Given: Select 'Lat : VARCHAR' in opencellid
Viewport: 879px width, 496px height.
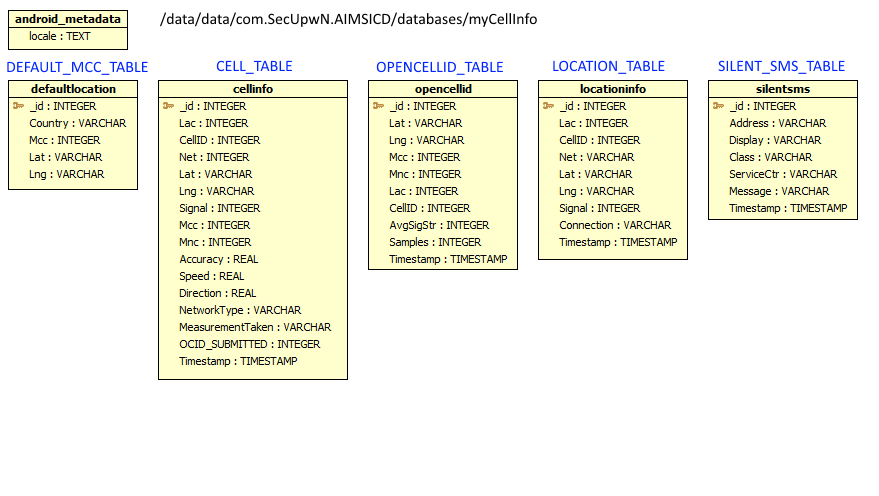Looking at the screenshot, I should coord(425,123).
